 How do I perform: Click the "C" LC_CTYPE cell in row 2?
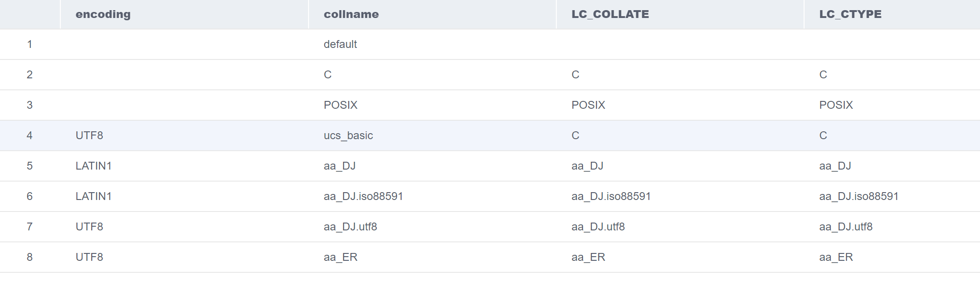tap(823, 75)
